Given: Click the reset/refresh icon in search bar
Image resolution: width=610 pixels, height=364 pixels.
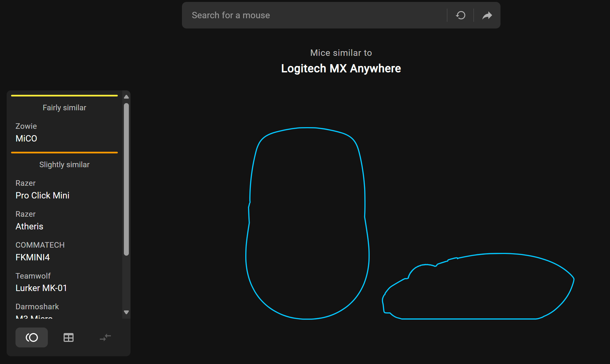Looking at the screenshot, I should [461, 15].
